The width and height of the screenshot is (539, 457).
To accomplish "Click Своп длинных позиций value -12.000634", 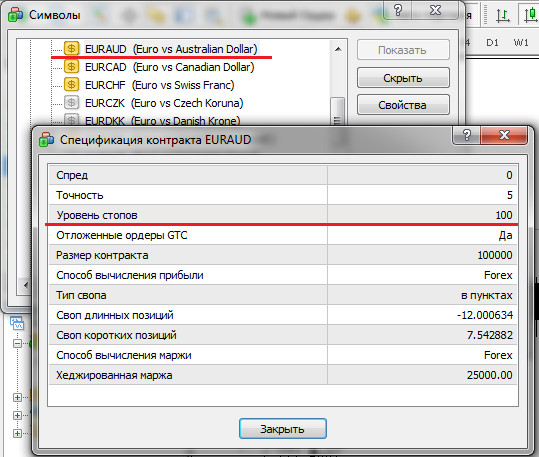I will 485,315.
